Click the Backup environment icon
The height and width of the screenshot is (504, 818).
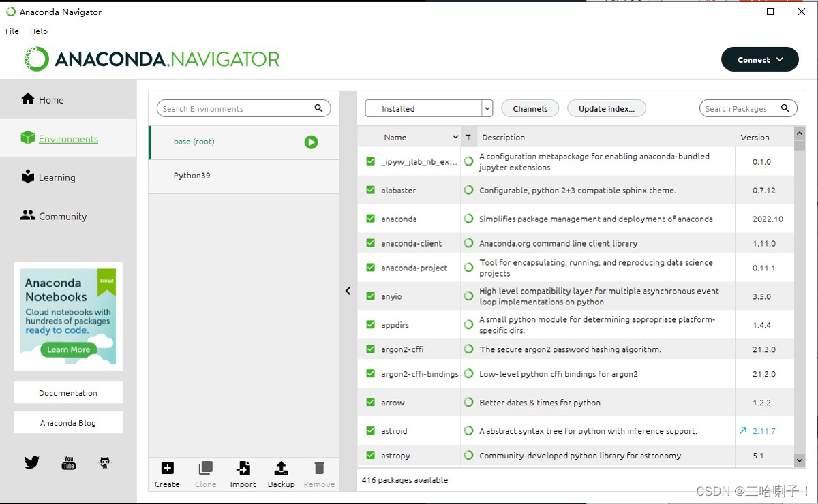[x=281, y=469]
